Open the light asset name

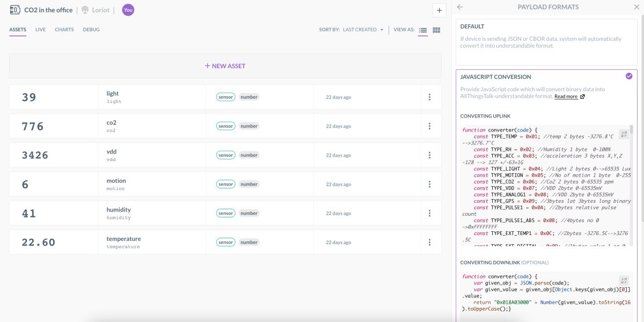point(112,93)
